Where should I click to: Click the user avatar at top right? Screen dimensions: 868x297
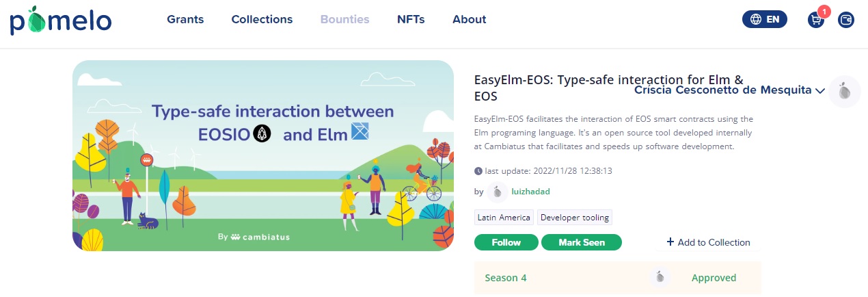pos(844,92)
